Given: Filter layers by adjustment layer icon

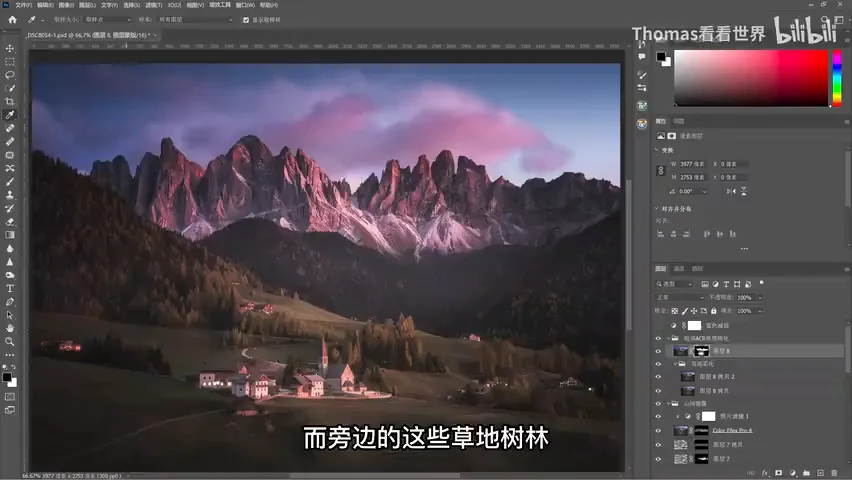Looking at the screenshot, I should point(716,284).
